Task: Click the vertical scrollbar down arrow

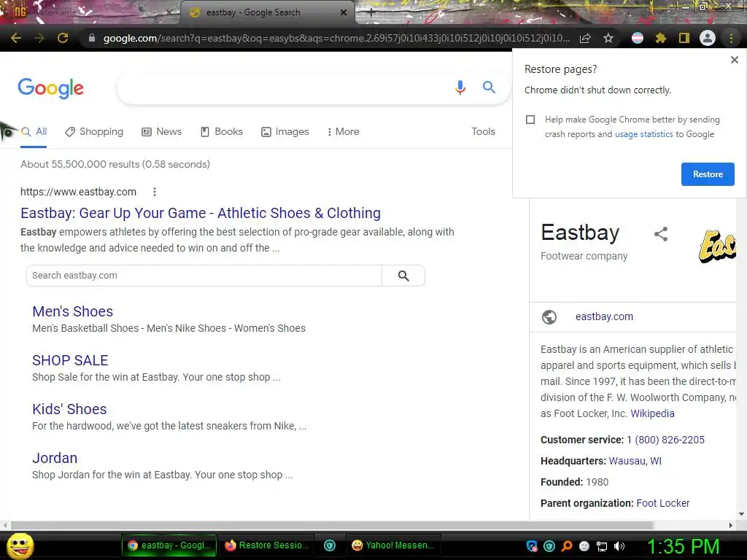Action: coord(741,514)
